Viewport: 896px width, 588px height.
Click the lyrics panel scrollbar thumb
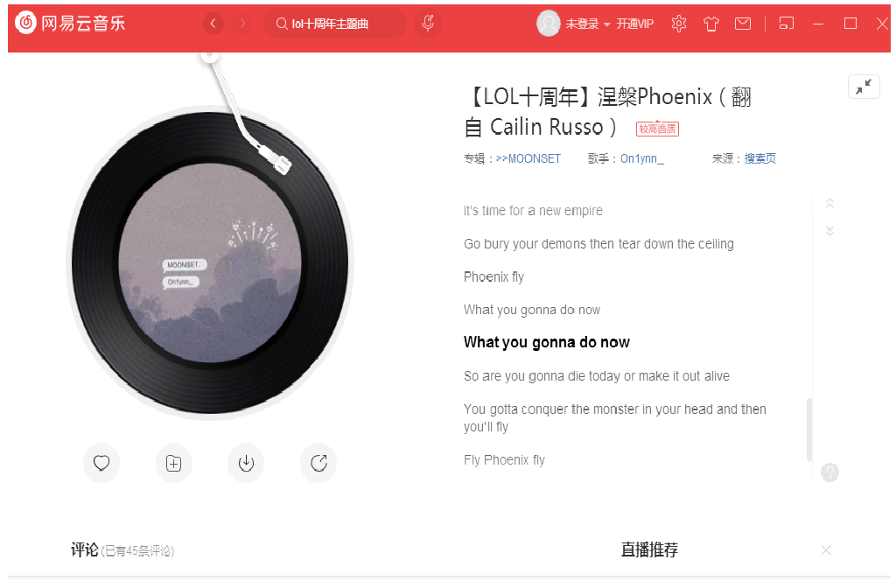809,430
